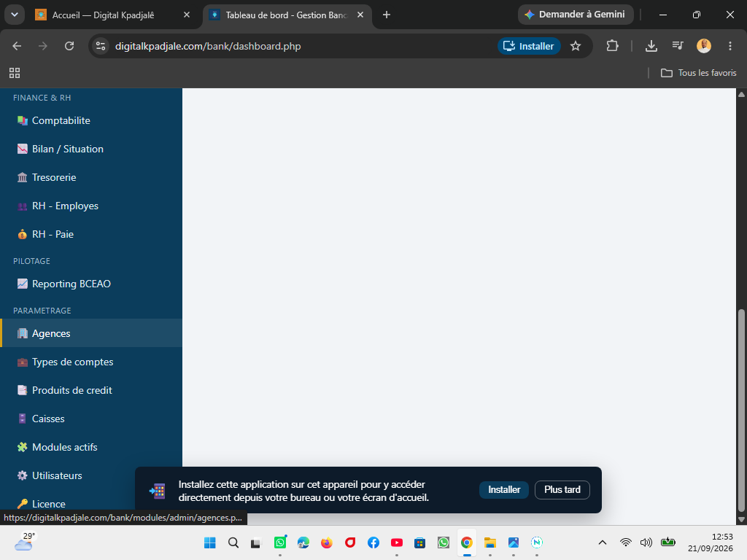Screen dimensions: 747x560
Task: Ask Gemini via Demander à Gemini
Action: [576, 15]
